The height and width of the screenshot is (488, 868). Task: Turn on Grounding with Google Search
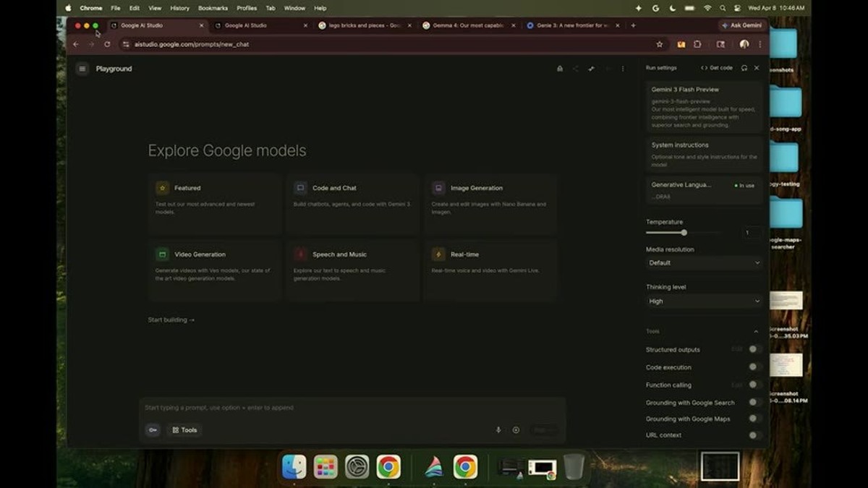[x=755, y=403]
